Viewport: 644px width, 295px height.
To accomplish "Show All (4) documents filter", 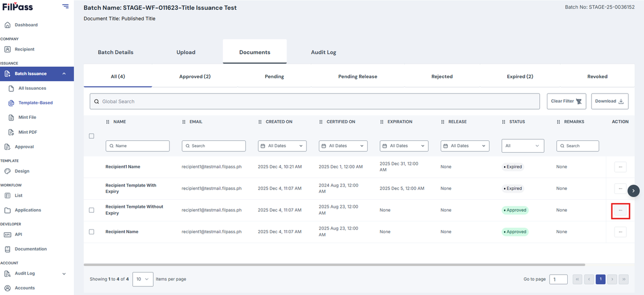I will coord(118,76).
